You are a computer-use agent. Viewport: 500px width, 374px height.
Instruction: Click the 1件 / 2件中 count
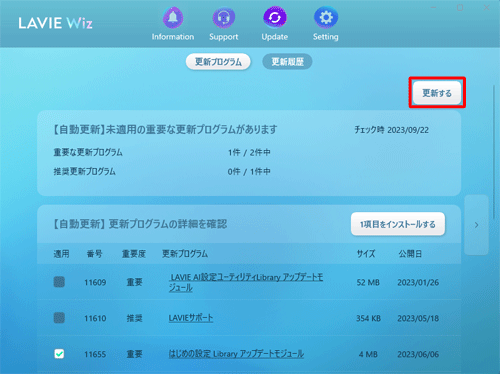(x=249, y=153)
